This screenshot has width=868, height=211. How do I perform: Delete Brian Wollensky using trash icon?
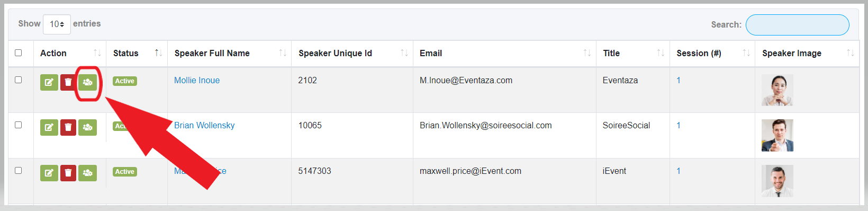pos(68,127)
